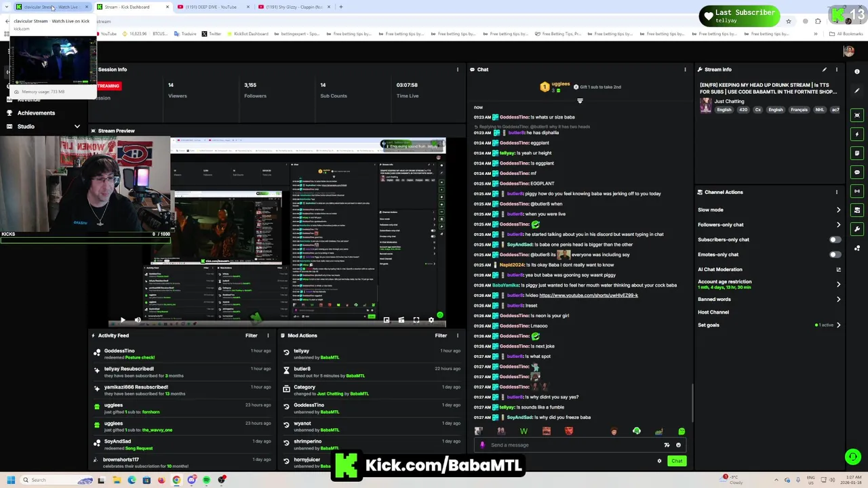868x488 pixels.
Task: Click the wrench icon in right sidebar
Action: [x=857, y=229]
